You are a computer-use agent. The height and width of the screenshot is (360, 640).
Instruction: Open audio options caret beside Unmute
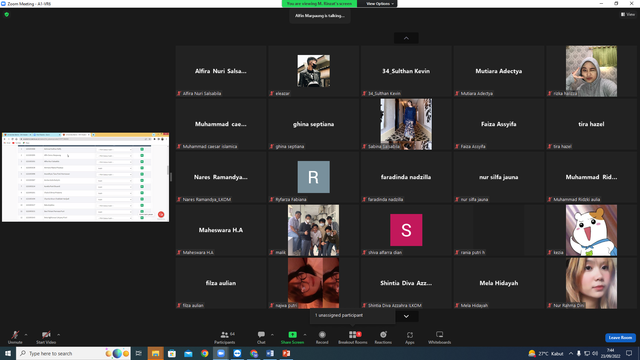pyautogui.click(x=26, y=335)
